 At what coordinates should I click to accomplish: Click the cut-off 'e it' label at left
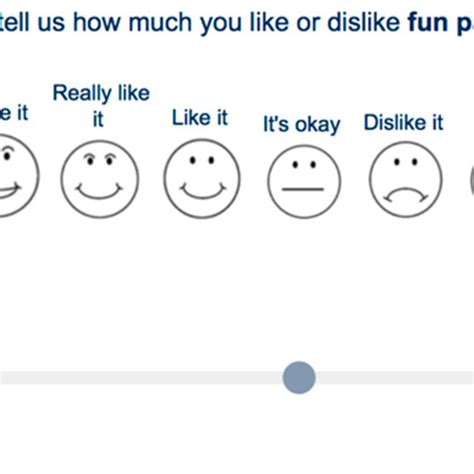point(14,113)
